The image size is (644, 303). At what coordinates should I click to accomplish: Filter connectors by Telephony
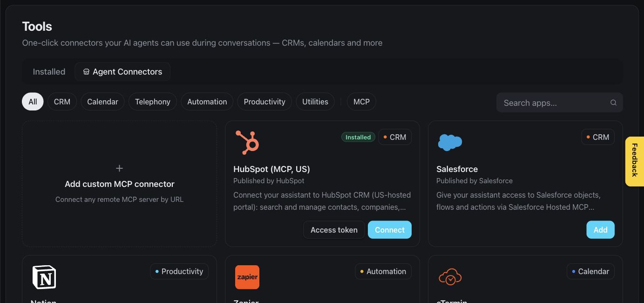tap(153, 102)
